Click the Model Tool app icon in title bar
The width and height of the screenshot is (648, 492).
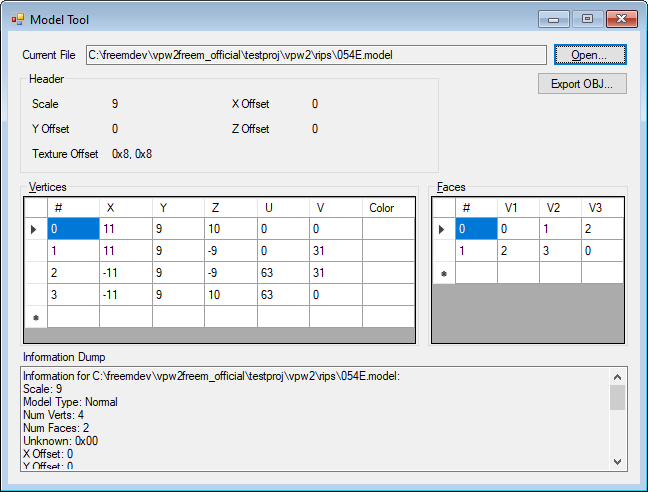[x=15, y=19]
